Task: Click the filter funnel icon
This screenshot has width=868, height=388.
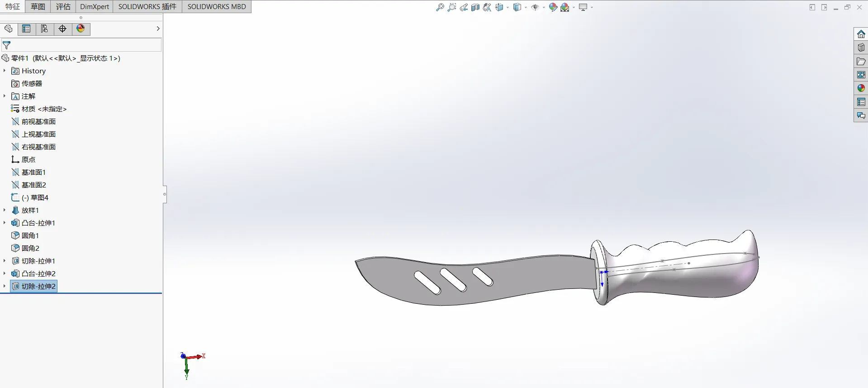Action: coord(6,45)
